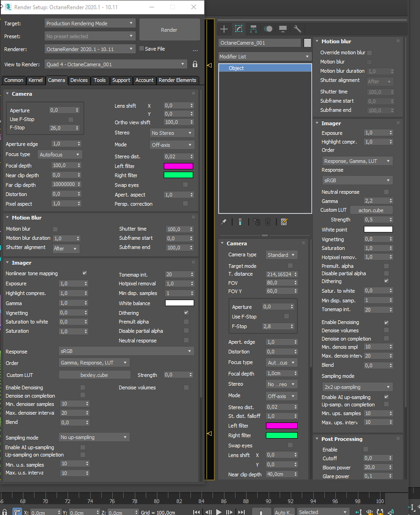Viewport: 420px width, 515px height.
Task: Open the Create command panel tab
Action: [x=224, y=29]
